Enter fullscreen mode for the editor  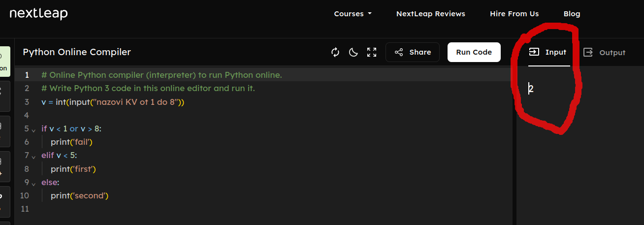(x=372, y=52)
